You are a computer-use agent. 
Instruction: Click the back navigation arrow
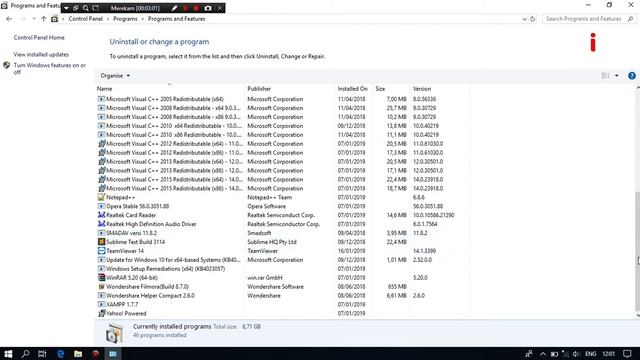[9, 19]
